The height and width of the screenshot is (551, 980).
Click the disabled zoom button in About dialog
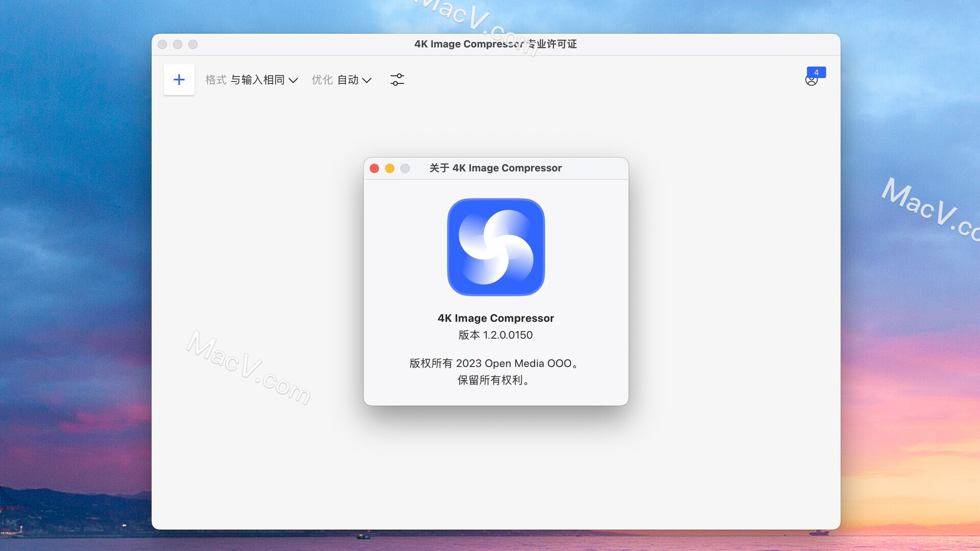pos(405,168)
